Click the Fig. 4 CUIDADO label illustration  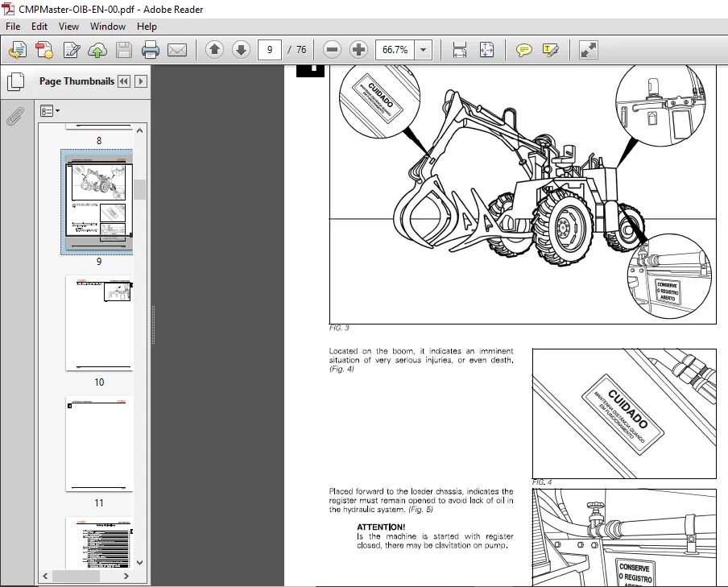tap(624, 413)
